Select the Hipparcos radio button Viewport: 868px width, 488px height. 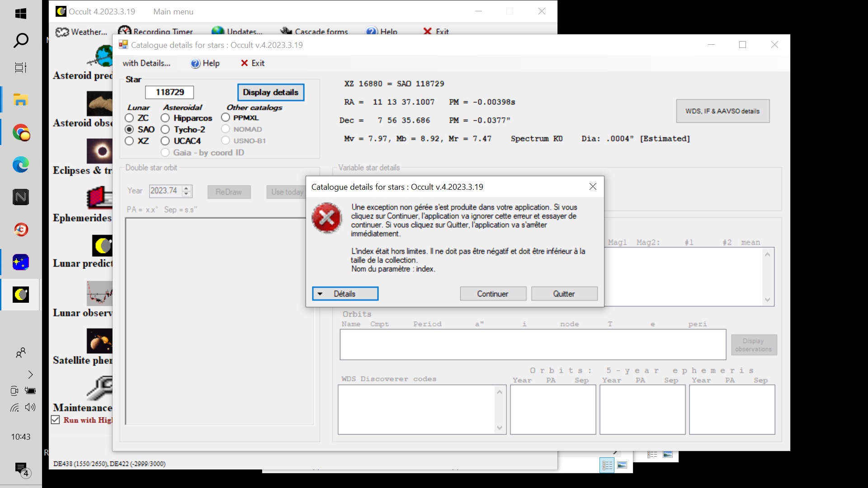pos(165,118)
